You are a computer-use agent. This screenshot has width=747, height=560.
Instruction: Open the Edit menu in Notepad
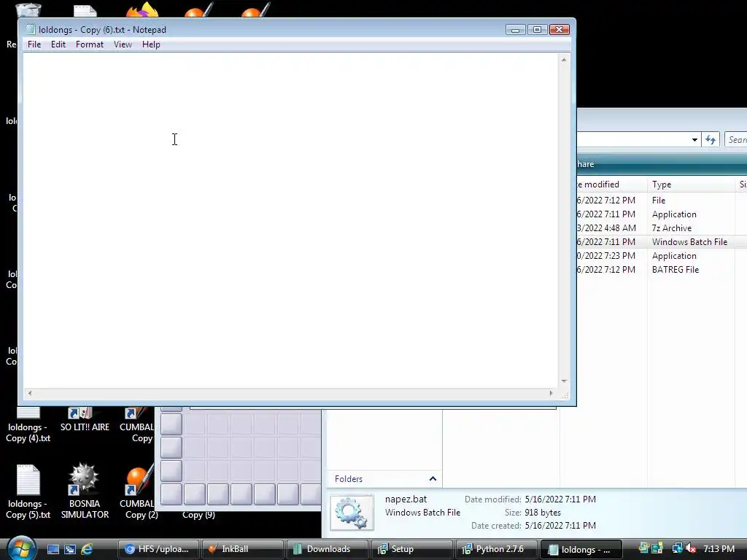pyautogui.click(x=58, y=44)
